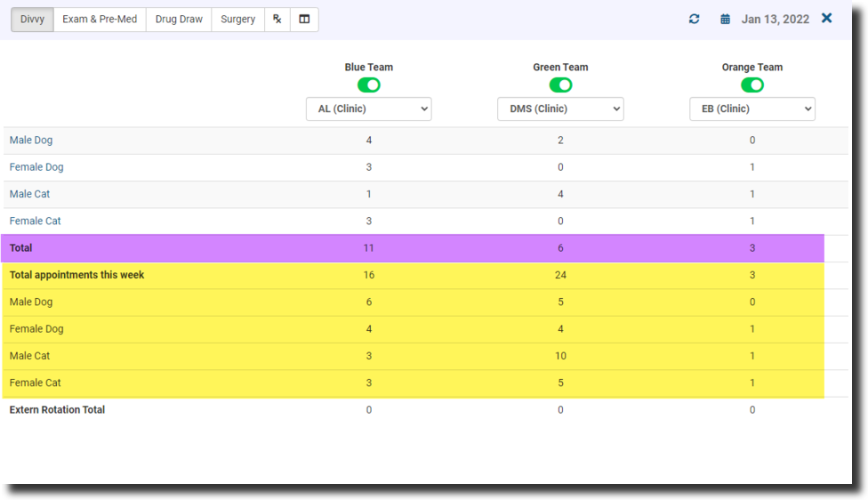Select the Divvy tab
868x500 pixels.
(x=32, y=19)
